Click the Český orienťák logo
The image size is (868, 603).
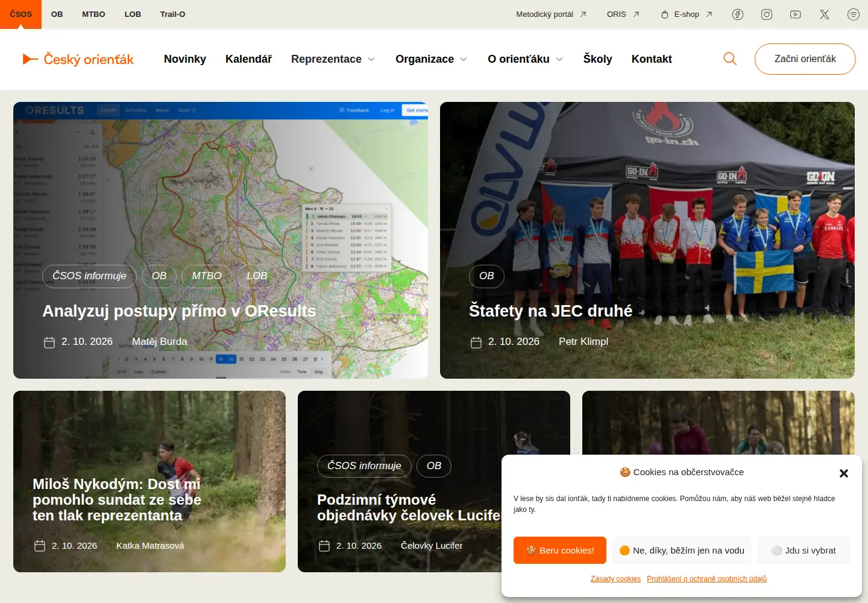click(x=78, y=59)
